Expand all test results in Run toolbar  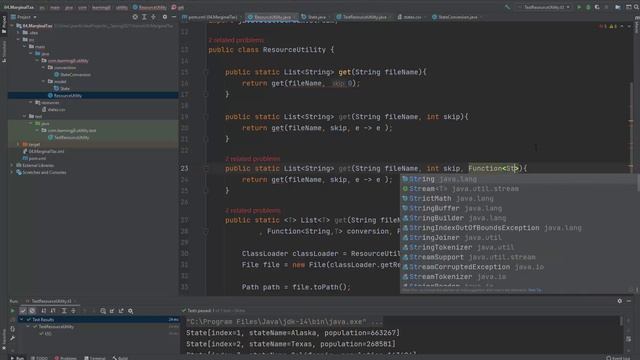coord(64,311)
